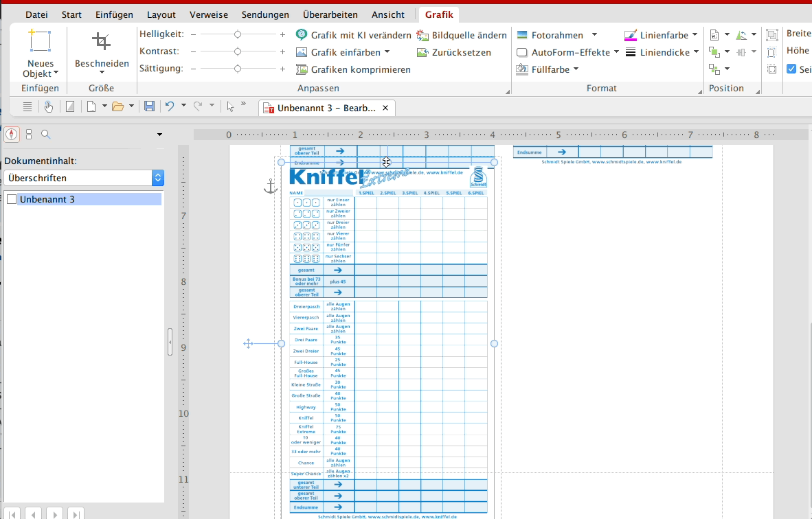Image resolution: width=812 pixels, height=519 pixels.
Task: Expand the AutoForm-Effekte dropdown
Action: coord(616,52)
